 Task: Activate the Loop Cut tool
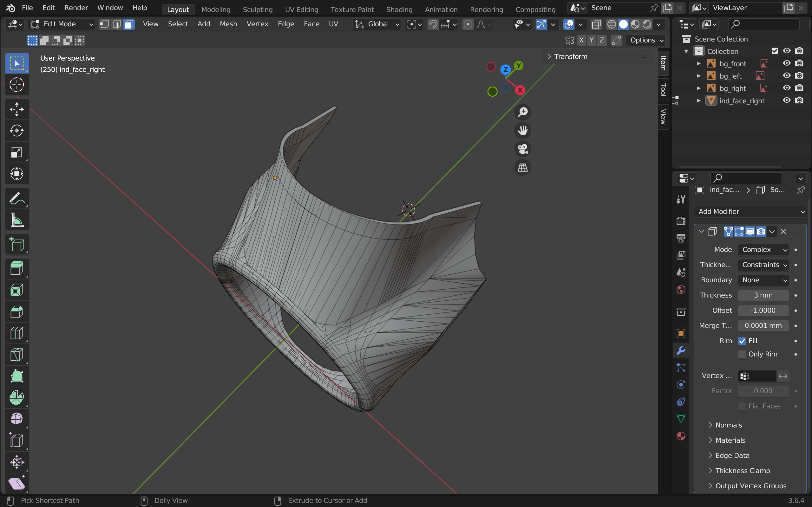(x=16, y=333)
